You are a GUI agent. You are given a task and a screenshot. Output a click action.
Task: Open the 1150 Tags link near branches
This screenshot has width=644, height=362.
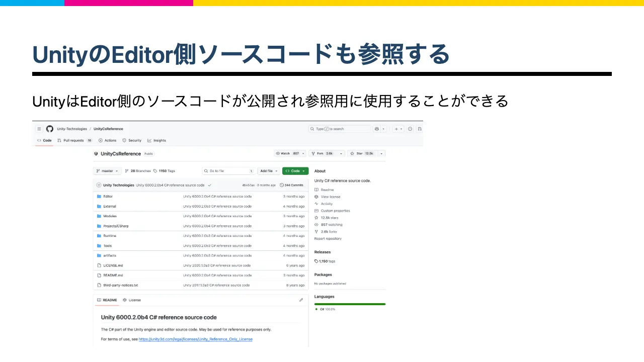(x=164, y=171)
